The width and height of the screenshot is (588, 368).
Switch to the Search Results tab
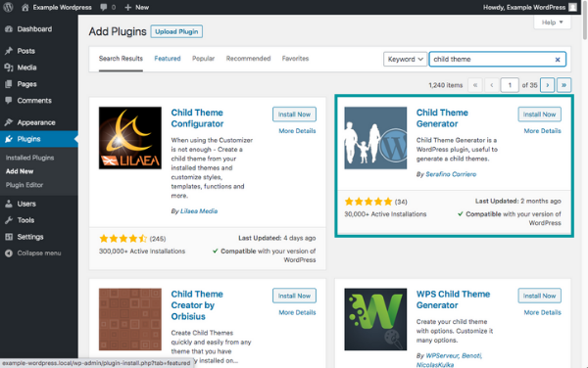121,59
